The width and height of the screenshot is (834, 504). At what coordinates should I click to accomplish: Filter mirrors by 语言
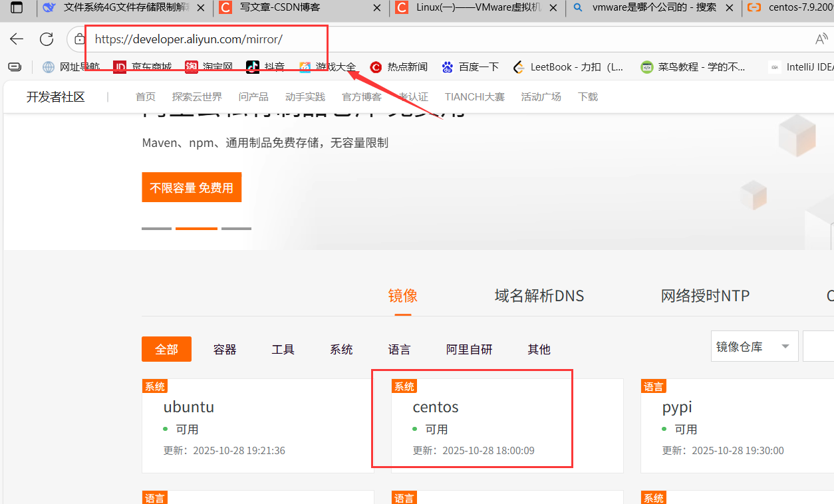tap(400, 350)
